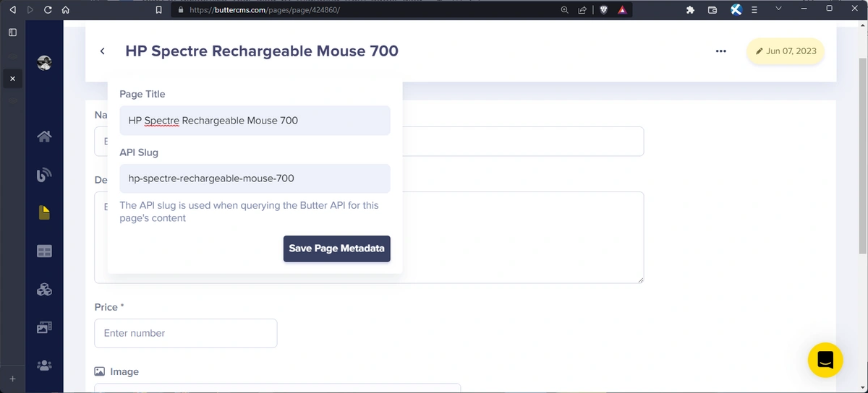Edit the Page Title field
Screen dimensions: 868x393
pos(255,121)
